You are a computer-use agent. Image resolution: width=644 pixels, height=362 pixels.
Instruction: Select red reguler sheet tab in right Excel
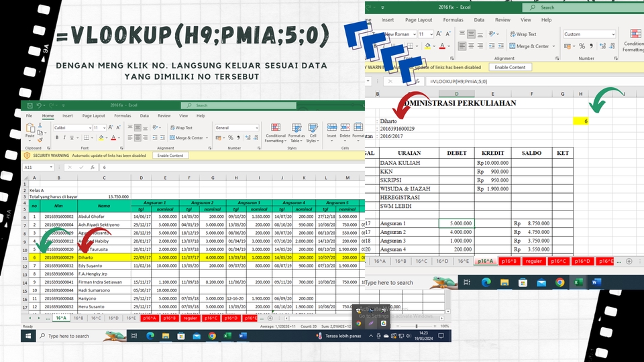click(533, 261)
